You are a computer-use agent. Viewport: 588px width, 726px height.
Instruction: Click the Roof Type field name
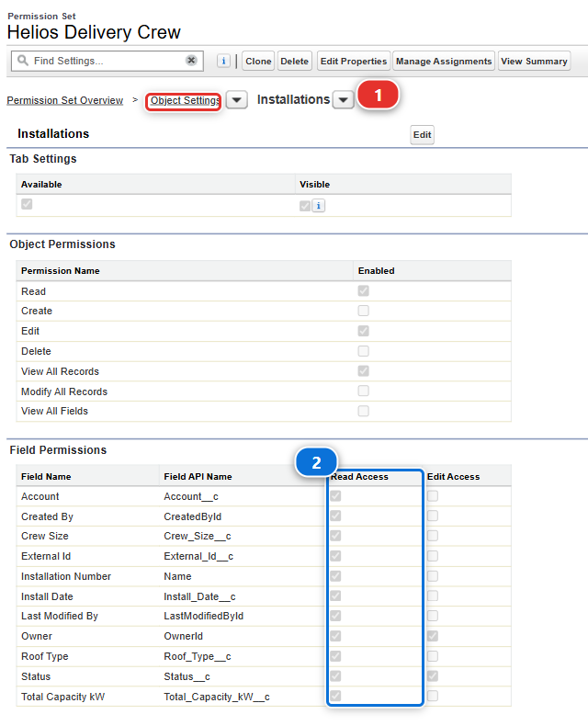(44, 656)
